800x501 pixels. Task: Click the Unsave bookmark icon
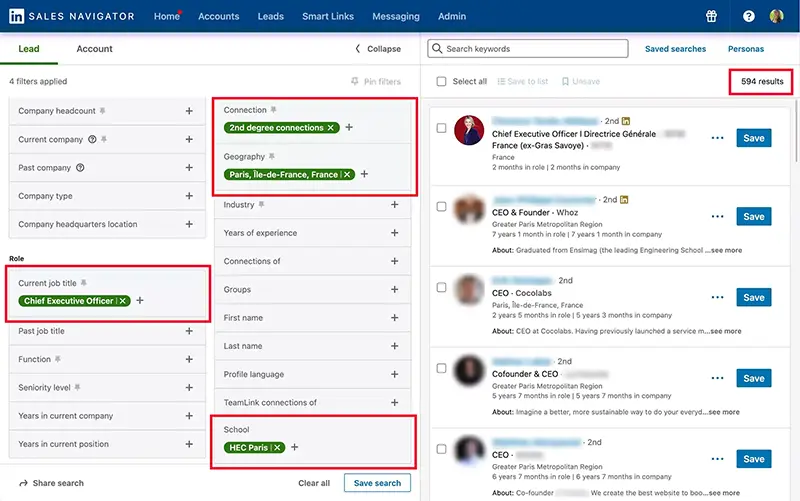[565, 81]
